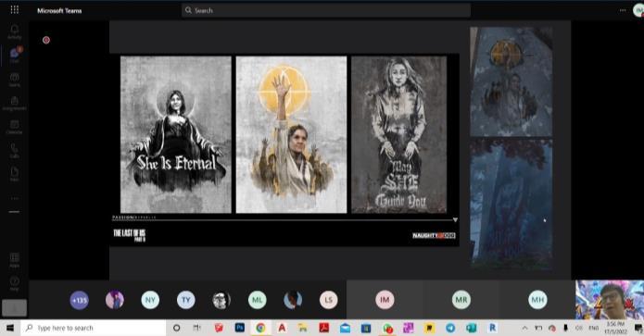The image size is (644, 336).
Task: Click the 'She Is Eternal' poster image
Action: [x=176, y=134]
